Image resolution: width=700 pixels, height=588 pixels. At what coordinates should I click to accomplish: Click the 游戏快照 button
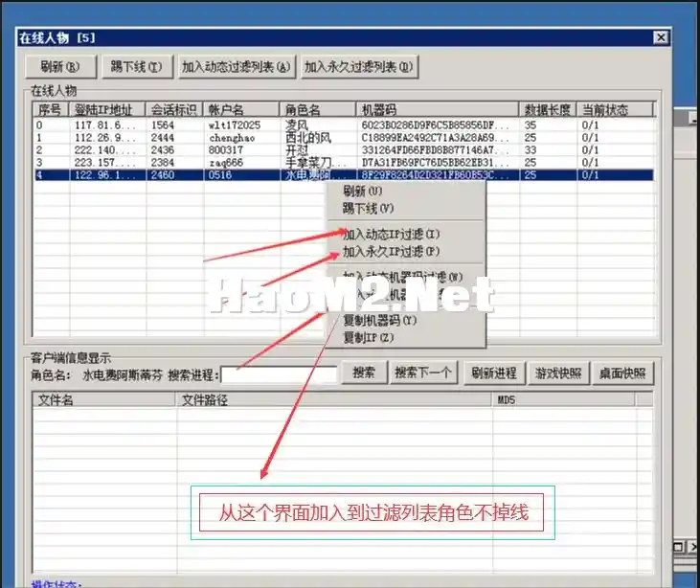[558, 373]
